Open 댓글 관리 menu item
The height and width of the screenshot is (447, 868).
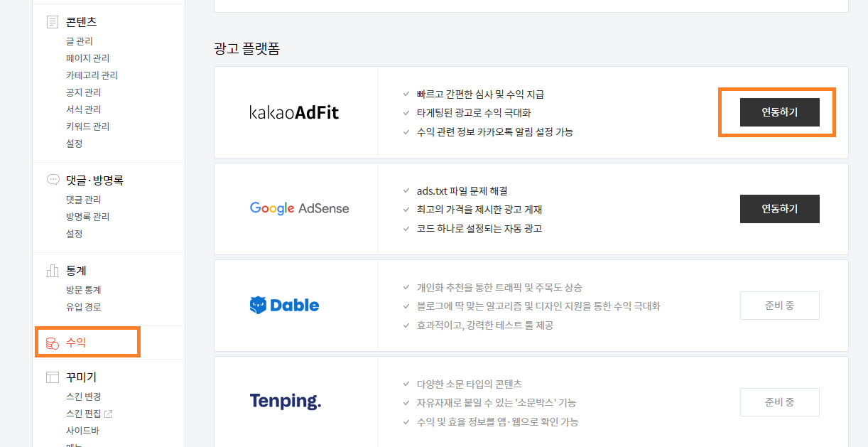coord(84,200)
